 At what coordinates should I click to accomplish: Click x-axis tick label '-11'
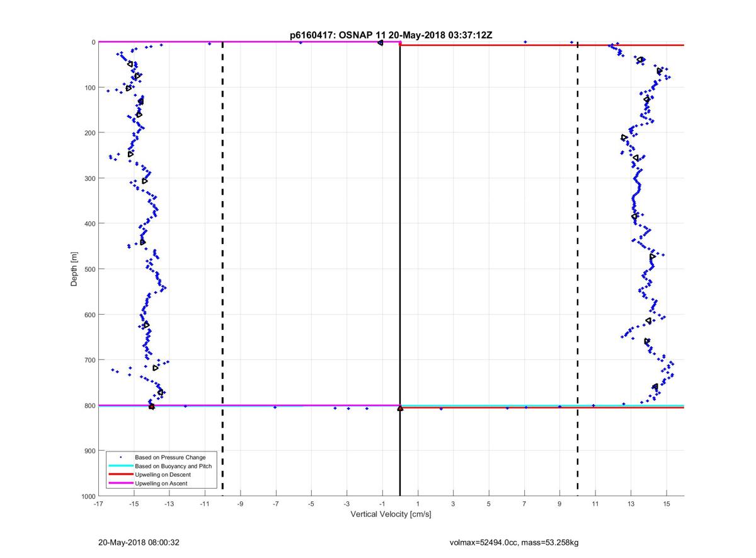(205, 504)
